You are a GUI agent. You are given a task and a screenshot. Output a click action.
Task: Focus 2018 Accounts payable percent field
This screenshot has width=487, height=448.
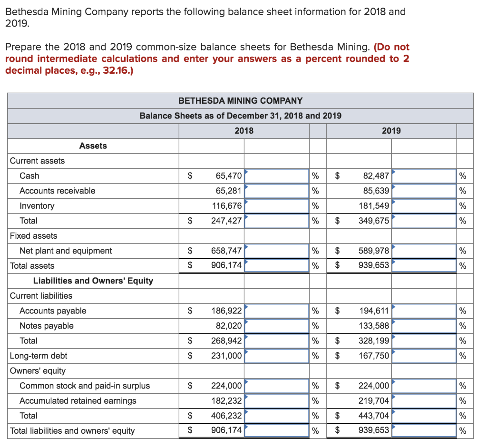point(276,311)
